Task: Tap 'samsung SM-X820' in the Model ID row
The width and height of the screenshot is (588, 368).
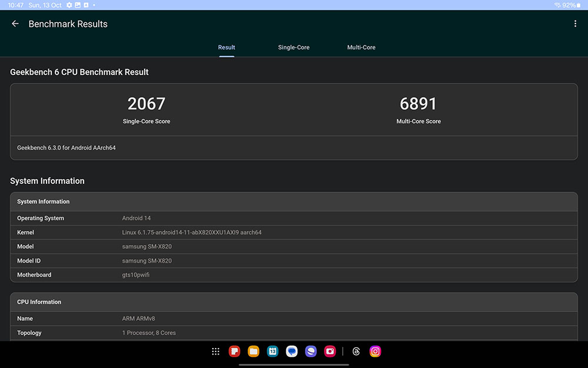Action: coord(147,261)
